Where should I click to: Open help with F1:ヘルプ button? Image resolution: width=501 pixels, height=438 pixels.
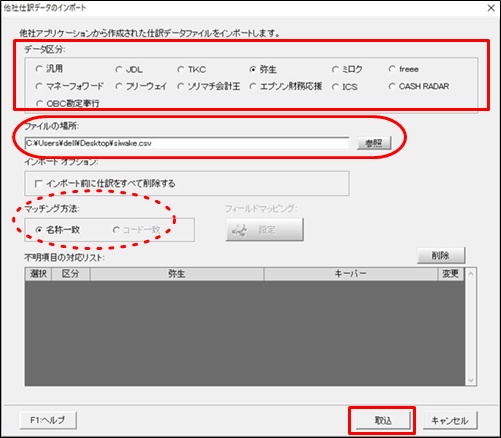48,420
